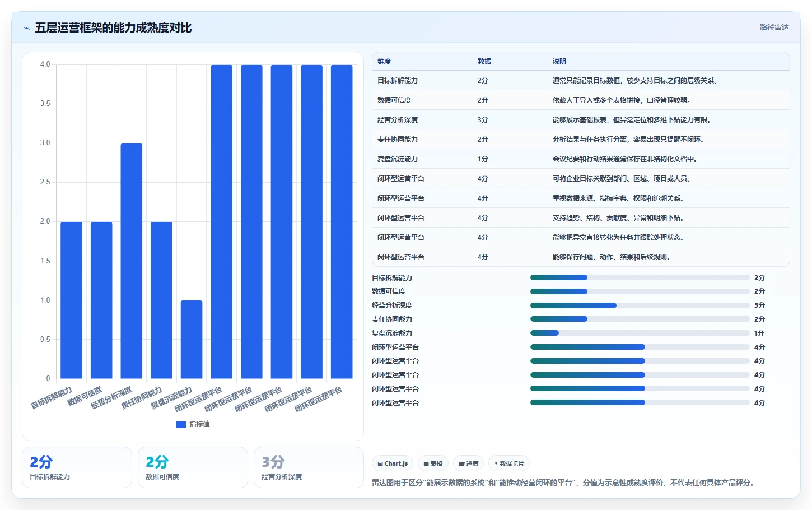Click the 数据可信度 progress bar

coord(640,291)
